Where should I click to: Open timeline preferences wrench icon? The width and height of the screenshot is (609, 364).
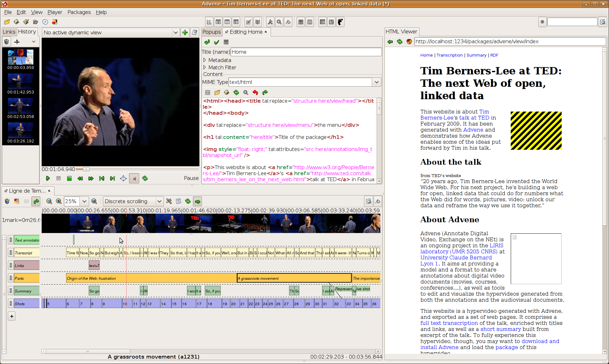tap(169, 201)
